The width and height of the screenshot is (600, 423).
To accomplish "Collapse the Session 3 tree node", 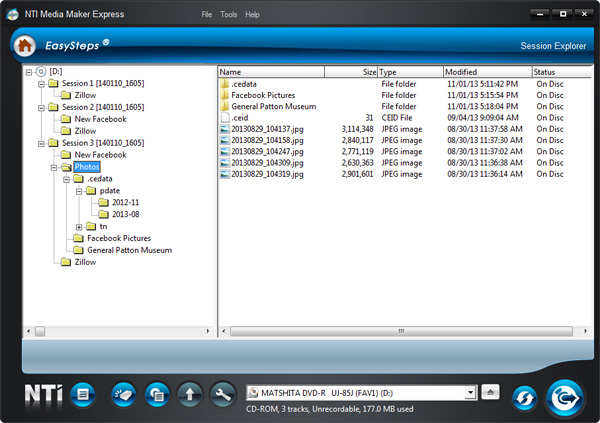I will coord(41,144).
